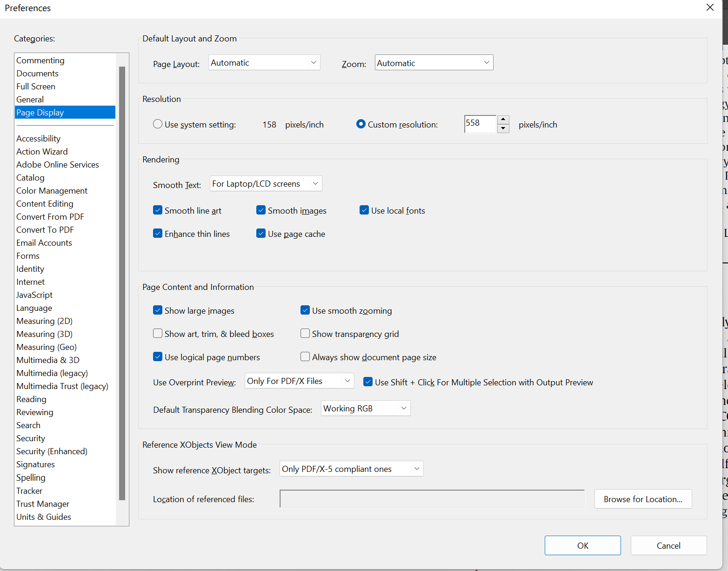Screen dimensions: 728x571
Task: Change the Default Transparency Blending Color Space
Action: [365, 408]
